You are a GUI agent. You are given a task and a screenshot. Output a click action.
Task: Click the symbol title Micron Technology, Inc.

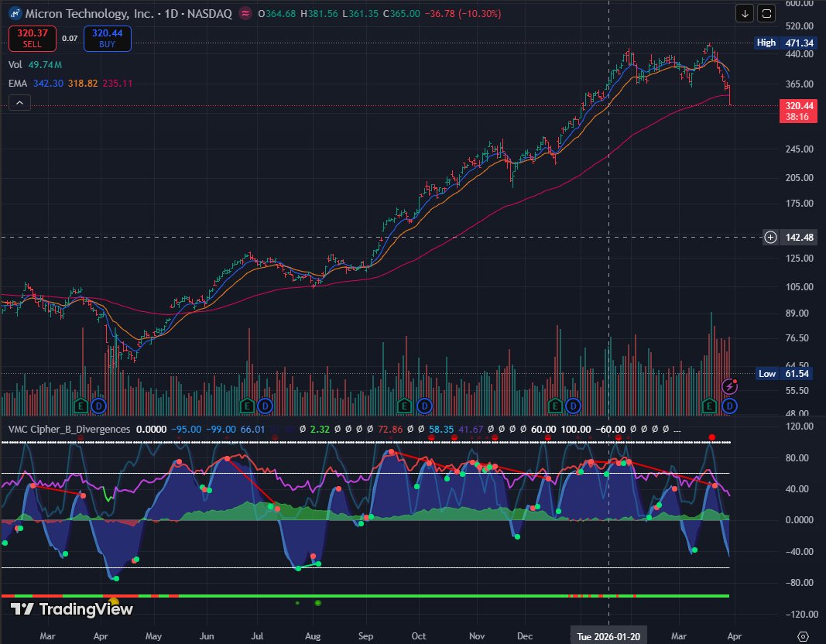(89, 14)
